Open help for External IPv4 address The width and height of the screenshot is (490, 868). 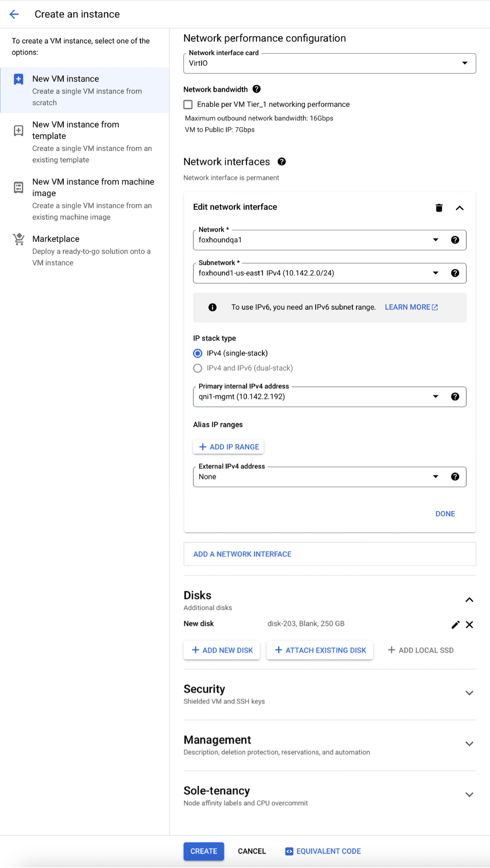[455, 476]
